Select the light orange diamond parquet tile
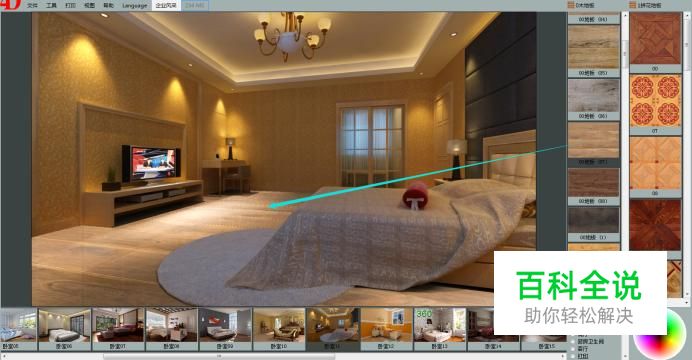This screenshot has height=360, width=692. tap(655, 163)
